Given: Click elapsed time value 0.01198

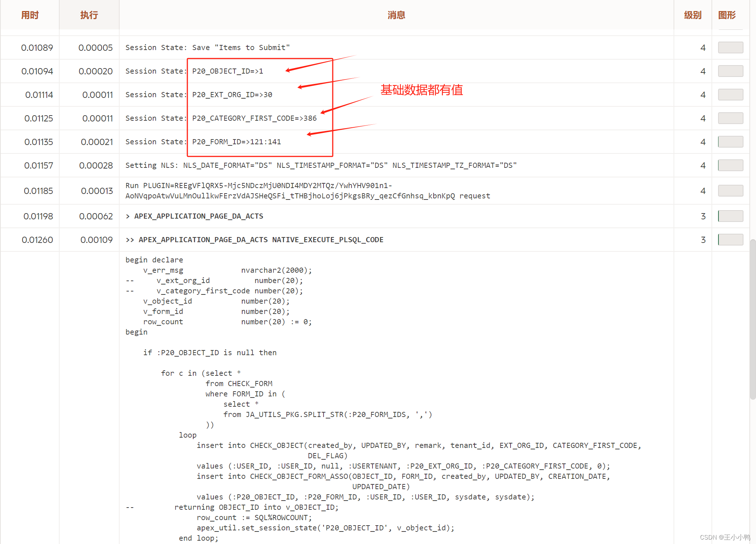Looking at the screenshot, I should coord(38,216).
